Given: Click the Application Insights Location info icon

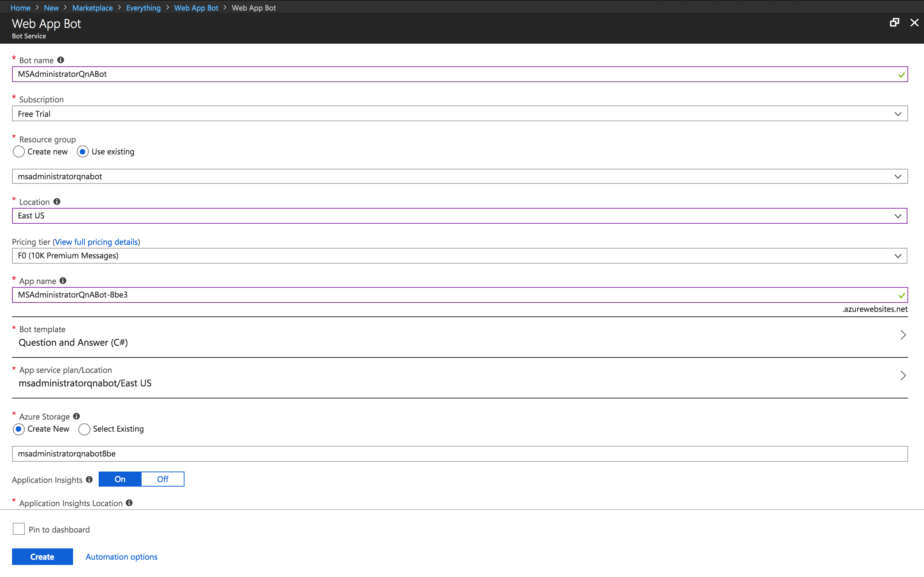Looking at the screenshot, I should click(129, 502).
